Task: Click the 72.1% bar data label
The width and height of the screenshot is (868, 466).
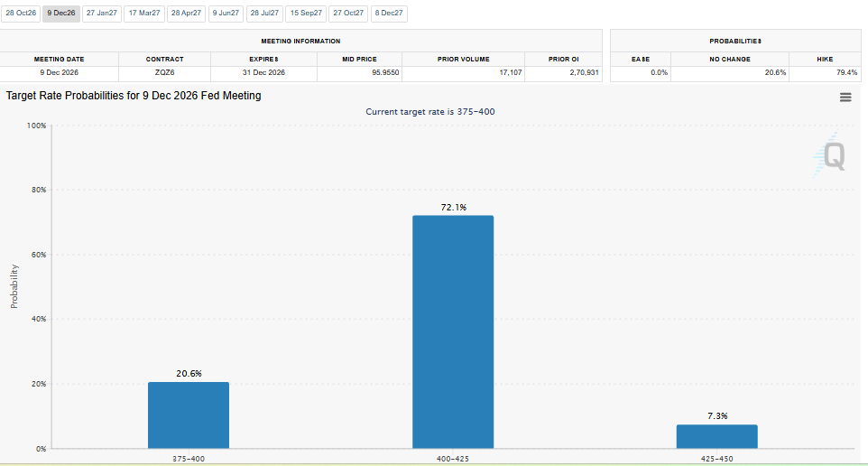Action: point(453,207)
